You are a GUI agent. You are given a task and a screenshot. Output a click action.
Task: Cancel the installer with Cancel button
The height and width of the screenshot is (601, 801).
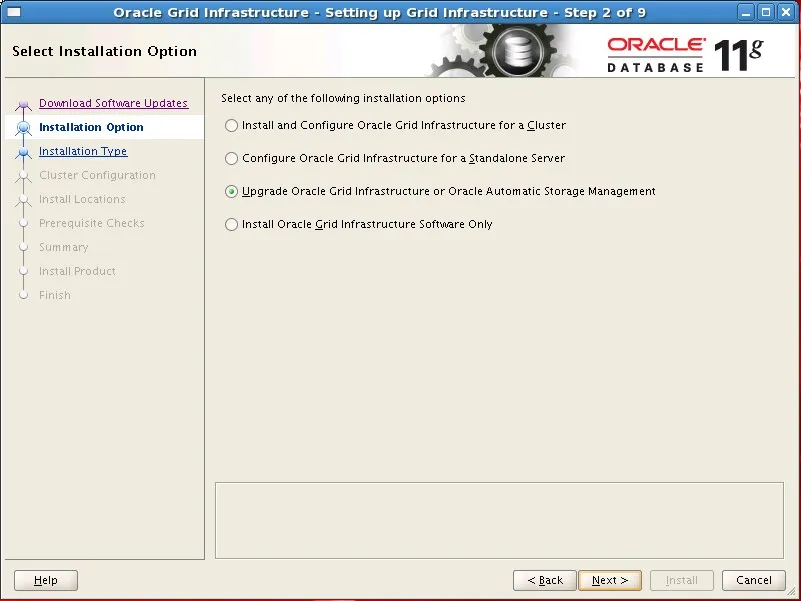753,581
